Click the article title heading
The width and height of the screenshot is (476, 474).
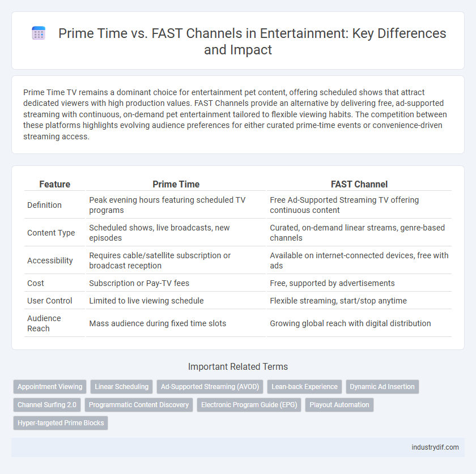coord(252,41)
